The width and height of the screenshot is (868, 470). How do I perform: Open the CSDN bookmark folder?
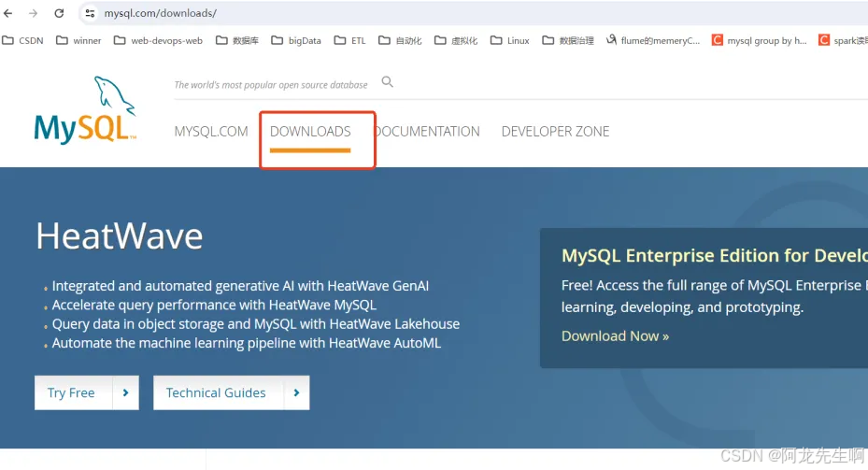point(23,40)
